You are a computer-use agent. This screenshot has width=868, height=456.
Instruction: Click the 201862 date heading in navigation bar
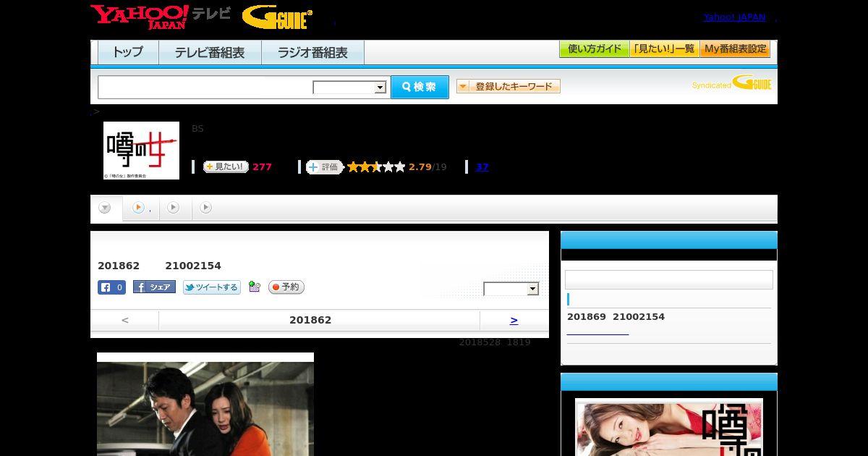[x=310, y=320]
